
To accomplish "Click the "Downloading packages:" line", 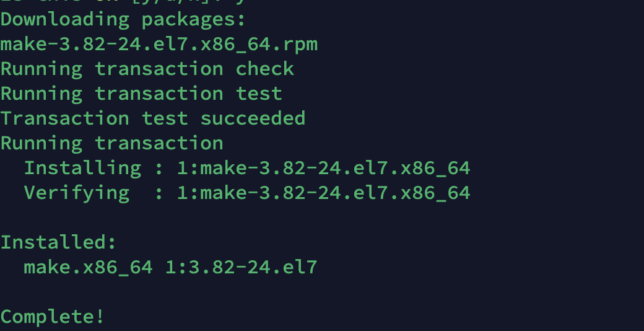I will click(123, 19).
